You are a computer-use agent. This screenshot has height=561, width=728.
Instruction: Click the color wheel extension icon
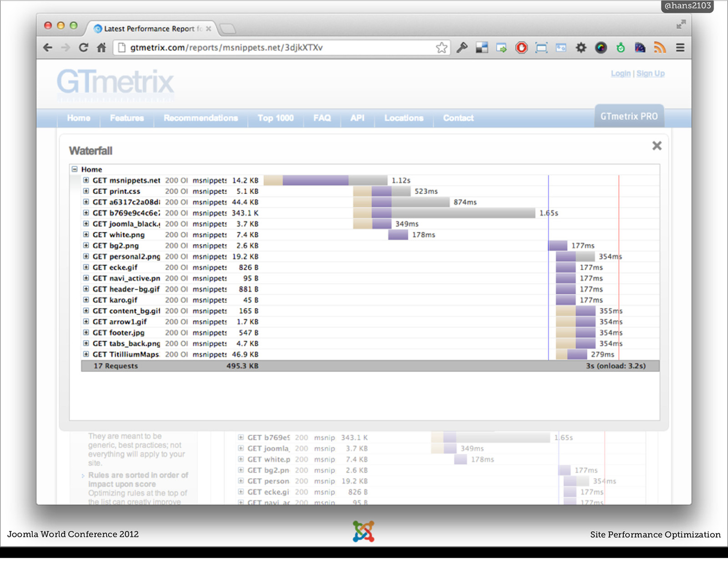[x=601, y=47]
